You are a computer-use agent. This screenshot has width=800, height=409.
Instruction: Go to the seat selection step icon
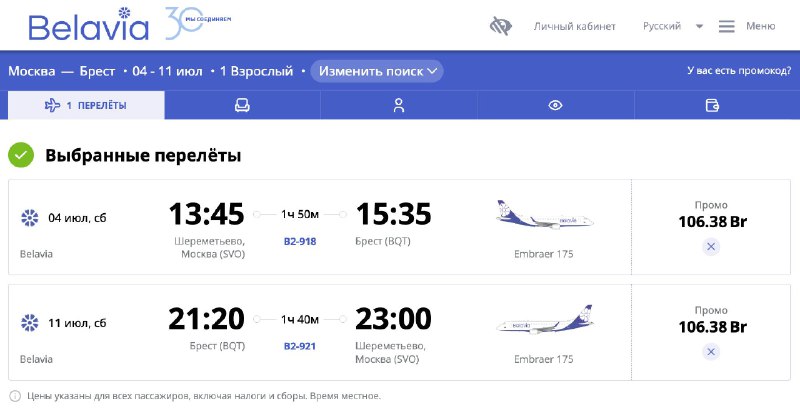point(242,105)
